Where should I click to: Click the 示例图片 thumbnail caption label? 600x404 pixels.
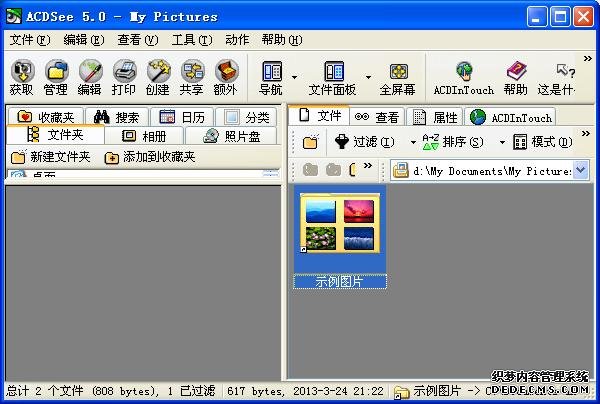339,282
